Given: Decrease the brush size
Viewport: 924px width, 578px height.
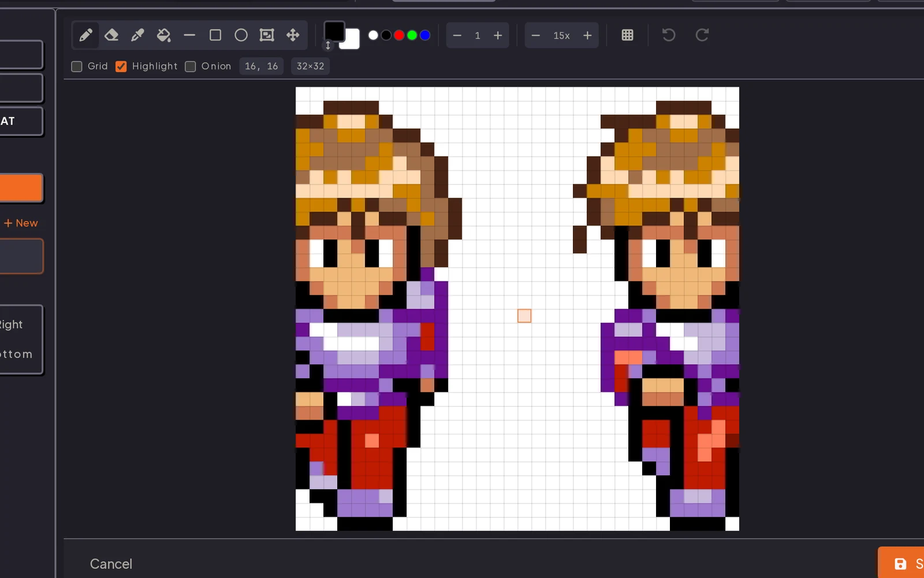Looking at the screenshot, I should click(x=457, y=35).
